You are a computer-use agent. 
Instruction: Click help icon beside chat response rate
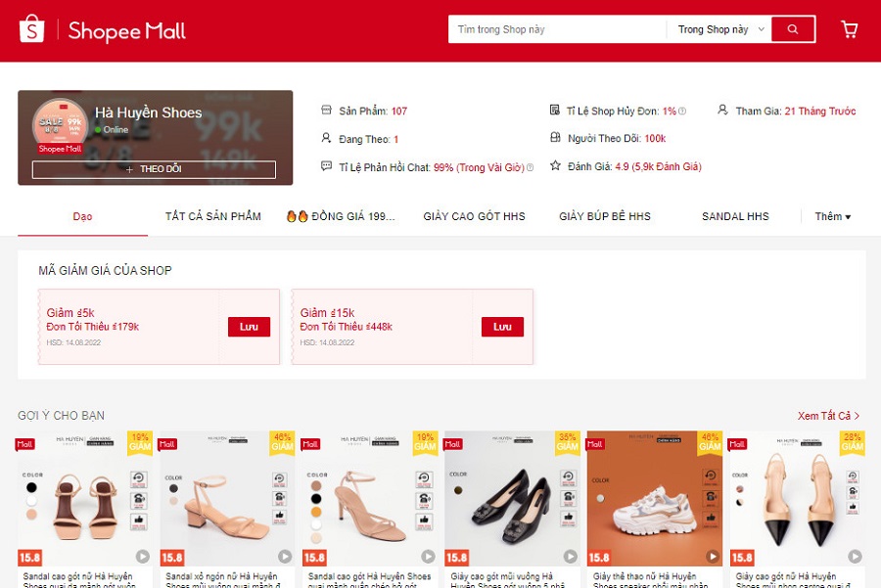click(530, 167)
